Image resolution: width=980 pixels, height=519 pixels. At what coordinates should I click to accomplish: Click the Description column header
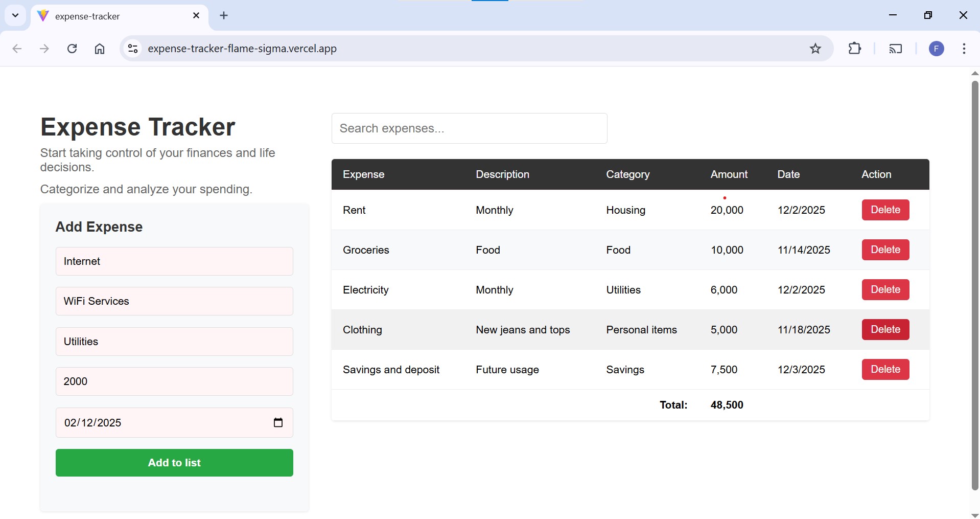[502, 174]
